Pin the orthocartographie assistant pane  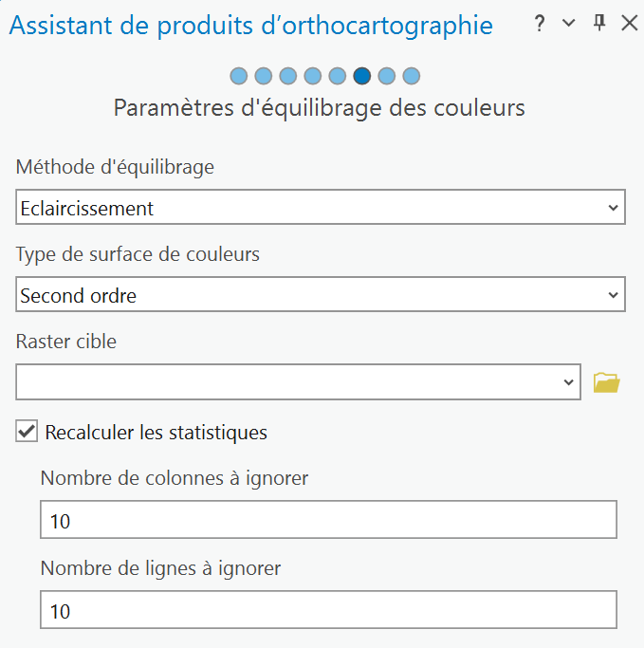(x=599, y=24)
